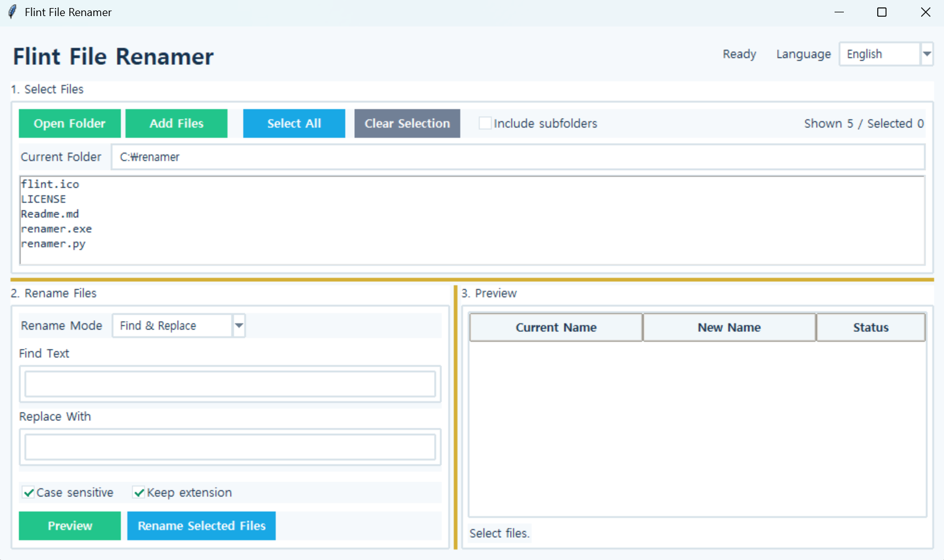This screenshot has width=944, height=560.
Task: Click the Status column header
Action: (x=871, y=328)
